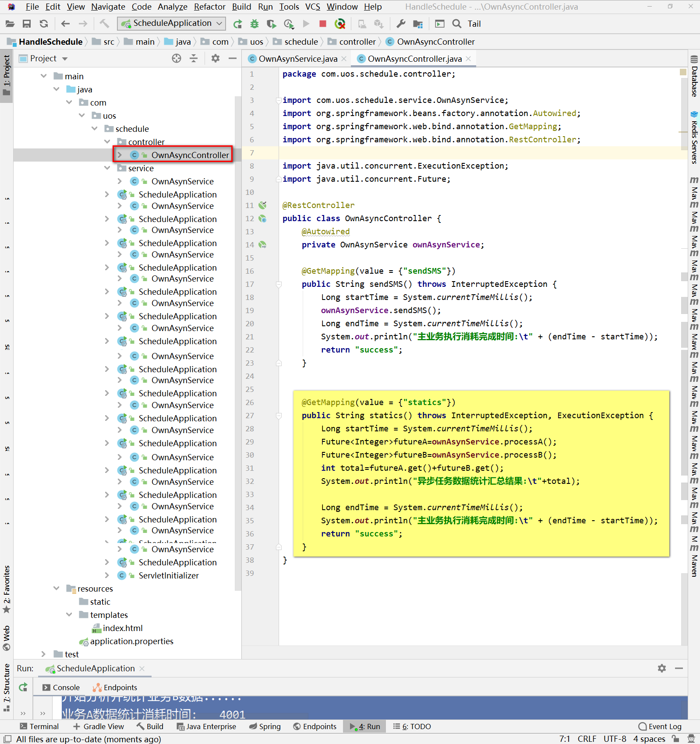
Task: Open the Project panel gear options
Action: (x=215, y=58)
